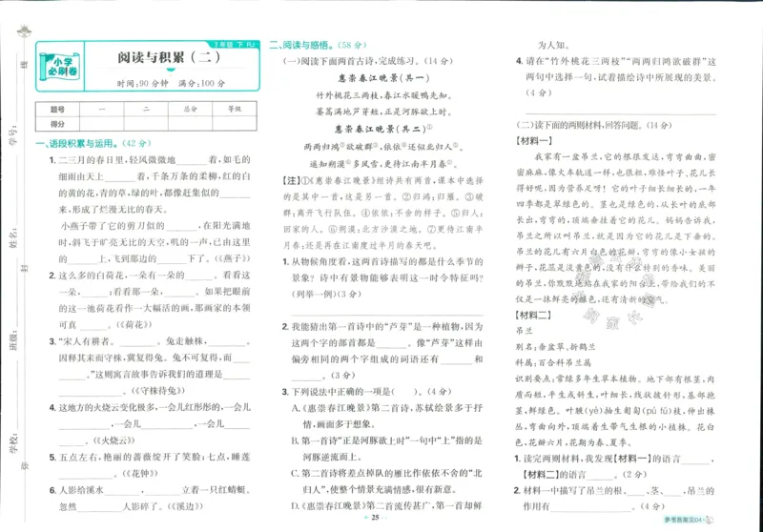Click the 小学必刷卷 scroll logo
This screenshot has width=763, height=532.
(59, 67)
